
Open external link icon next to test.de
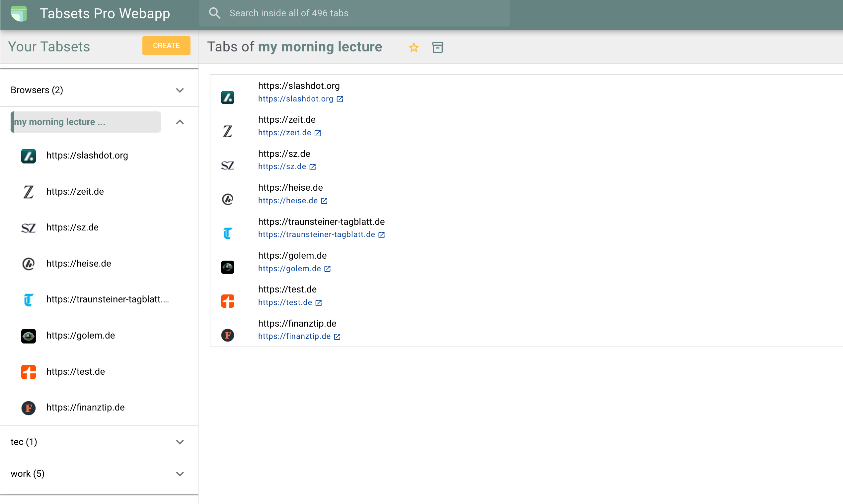[x=319, y=303]
